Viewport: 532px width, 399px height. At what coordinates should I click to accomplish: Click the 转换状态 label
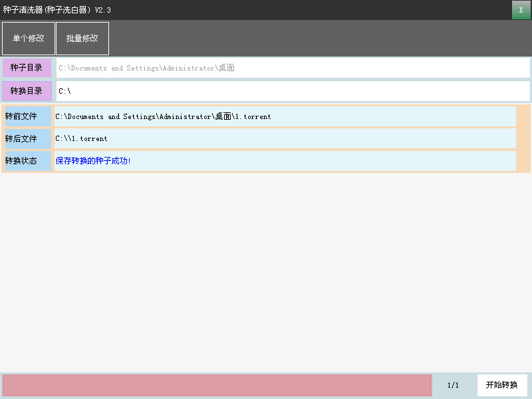point(28,161)
